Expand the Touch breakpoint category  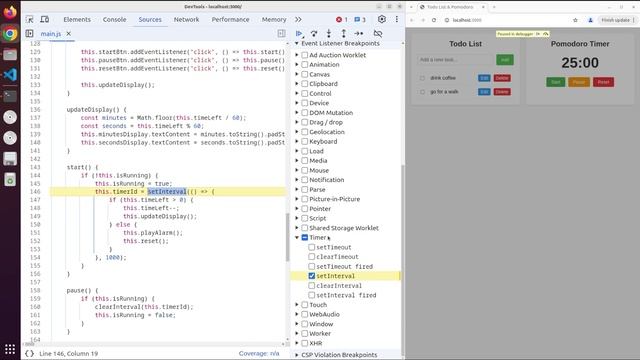[297, 304]
